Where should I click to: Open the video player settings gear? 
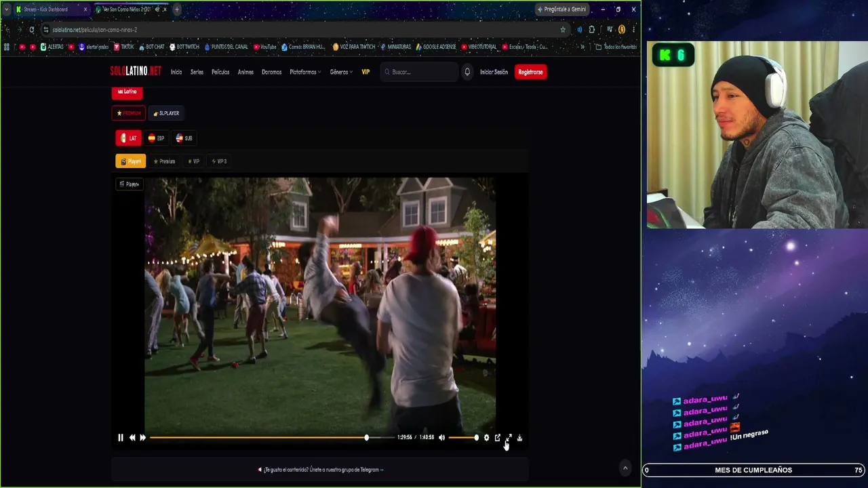pyautogui.click(x=486, y=438)
